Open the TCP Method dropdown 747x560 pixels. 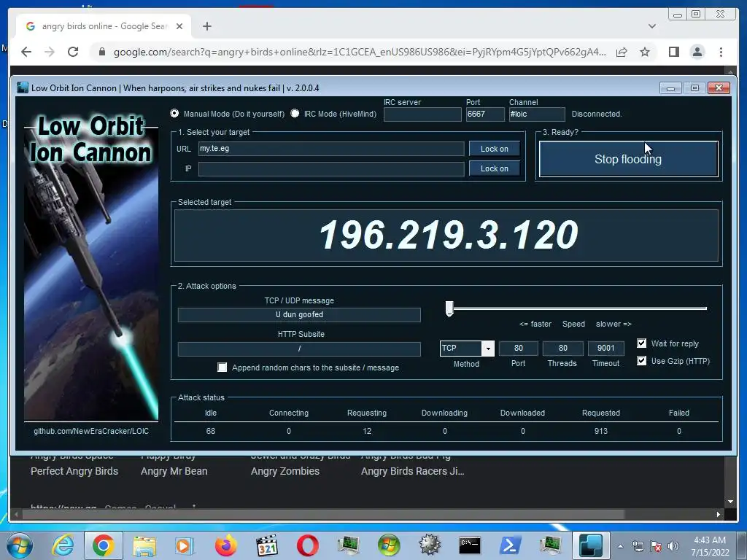[x=488, y=349]
